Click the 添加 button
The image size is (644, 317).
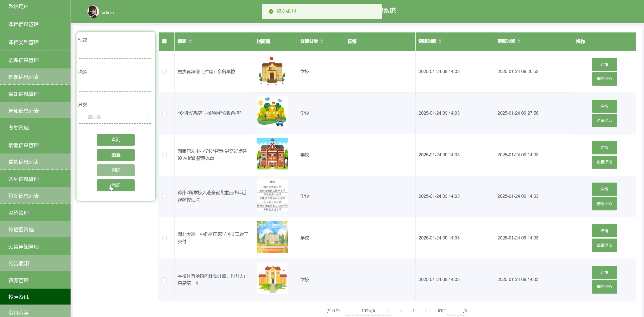point(116,185)
